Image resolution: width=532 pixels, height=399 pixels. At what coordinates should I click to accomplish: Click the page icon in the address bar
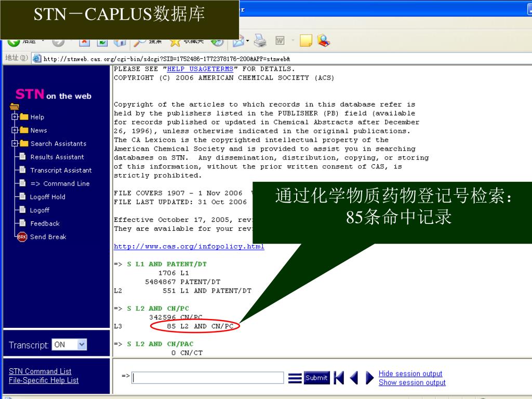pyautogui.click(x=37, y=58)
